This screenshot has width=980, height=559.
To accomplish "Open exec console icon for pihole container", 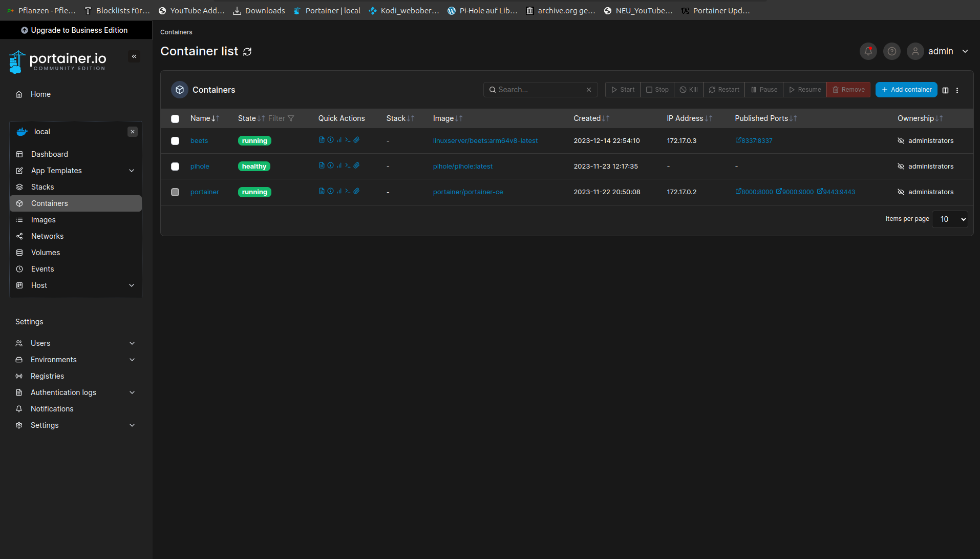I will 348,165.
